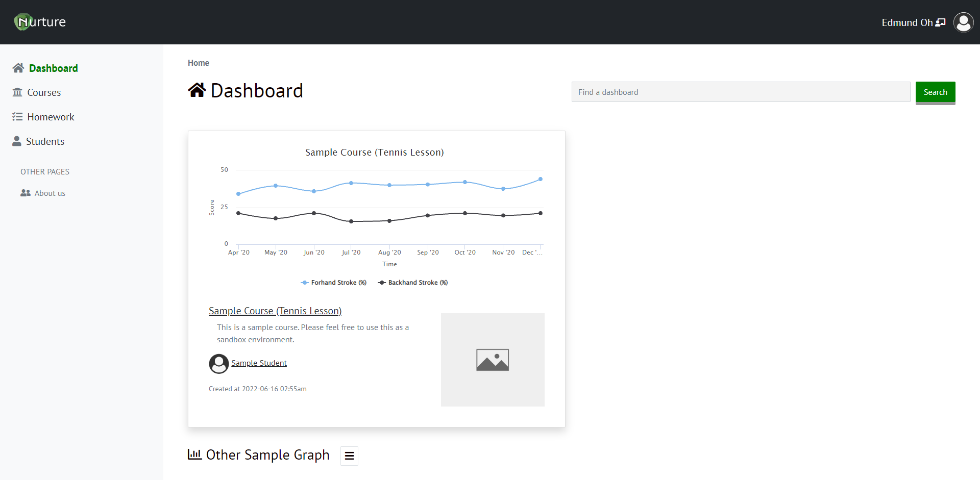Viewport: 980px width, 480px height.
Task: Click the Find a dashboard input field
Action: 740,92
